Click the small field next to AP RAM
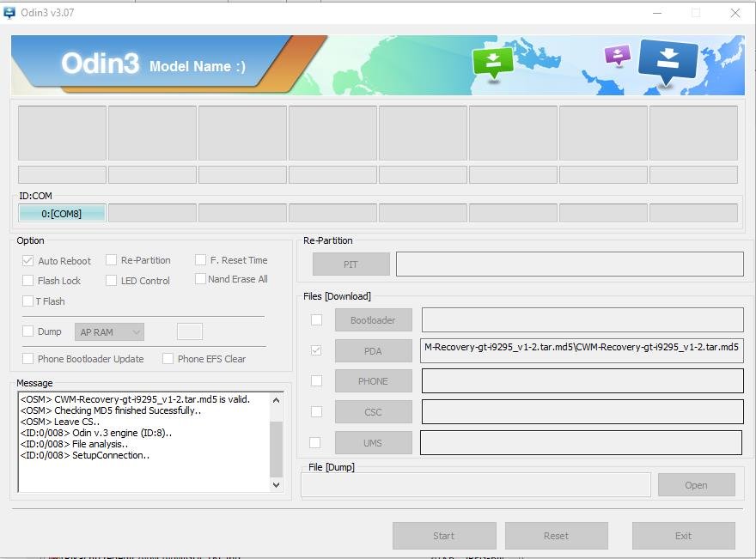 tap(190, 331)
